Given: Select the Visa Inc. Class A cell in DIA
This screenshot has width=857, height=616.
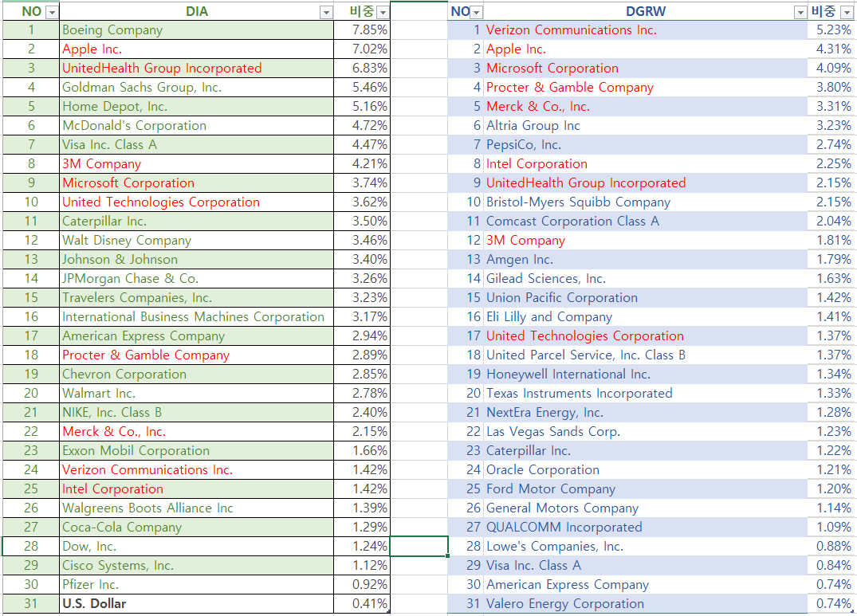Looking at the screenshot, I should tap(196, 145).
